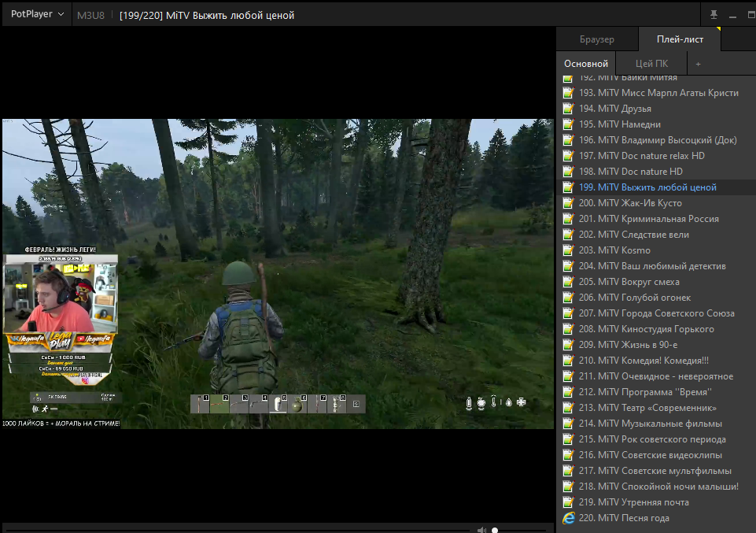Adjust the volume slider knob
Image resolution: width=756 pixels, height=533 pixels.
click(x=495, y=530)
